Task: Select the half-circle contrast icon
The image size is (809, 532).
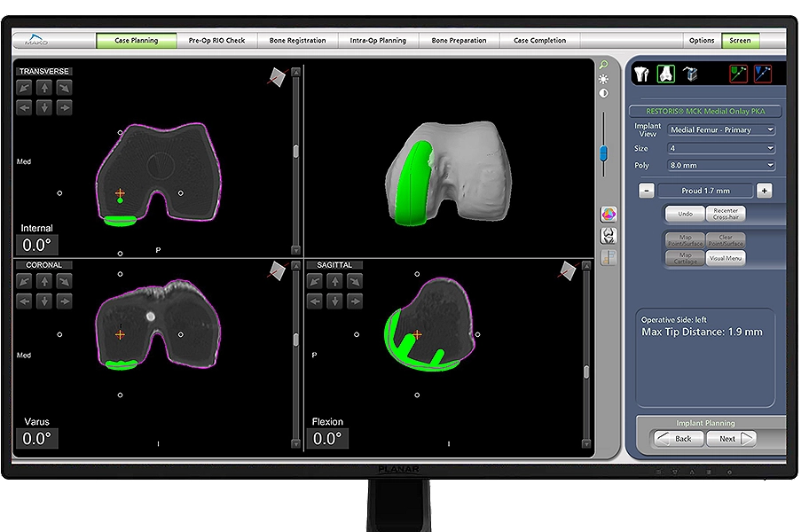Action: (603, 93)
